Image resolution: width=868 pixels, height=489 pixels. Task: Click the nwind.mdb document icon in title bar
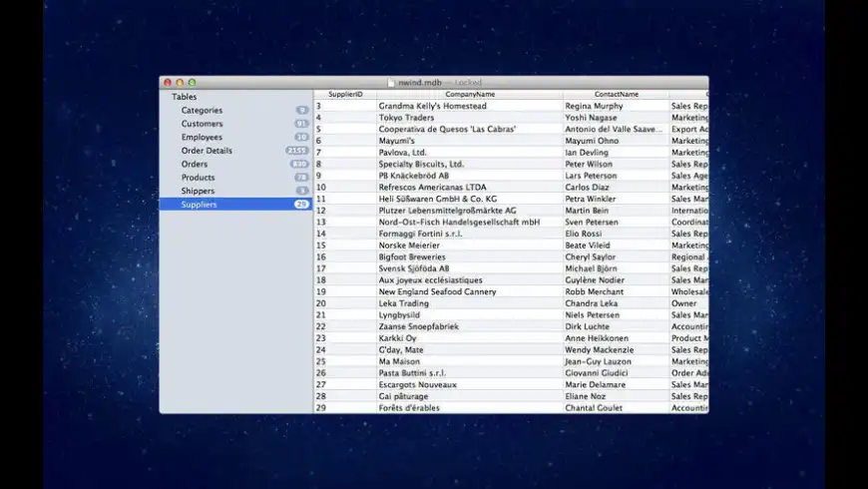[x=391, y=83]
